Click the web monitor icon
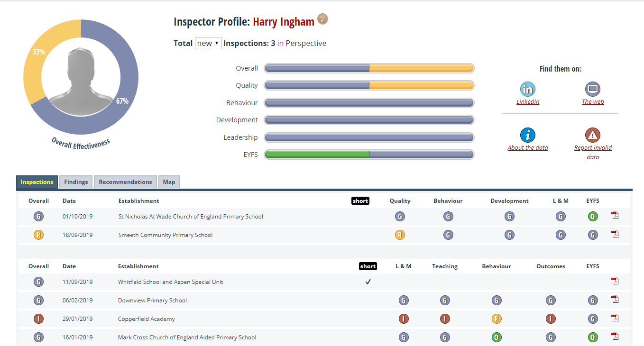 click(x=592, y=89)
